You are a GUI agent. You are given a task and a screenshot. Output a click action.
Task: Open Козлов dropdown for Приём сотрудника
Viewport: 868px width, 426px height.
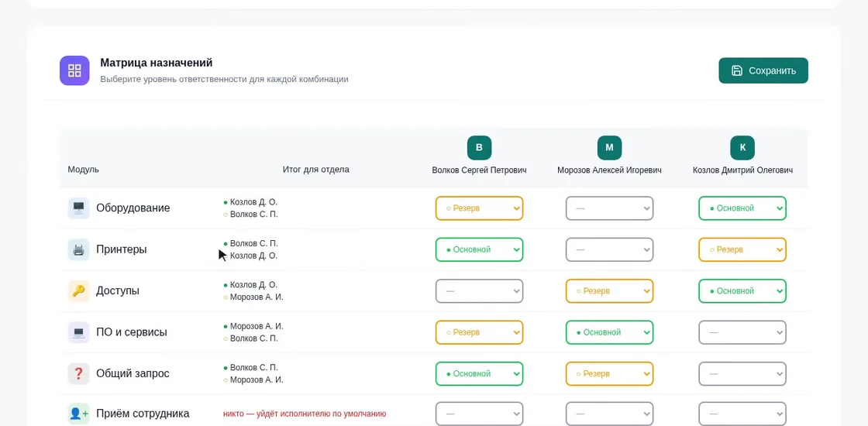point(742,414)
